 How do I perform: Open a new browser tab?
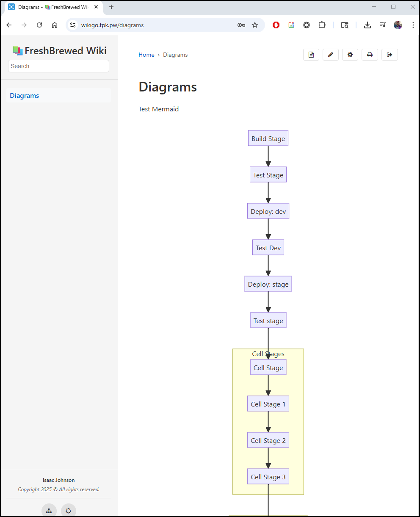pos(111,7)
